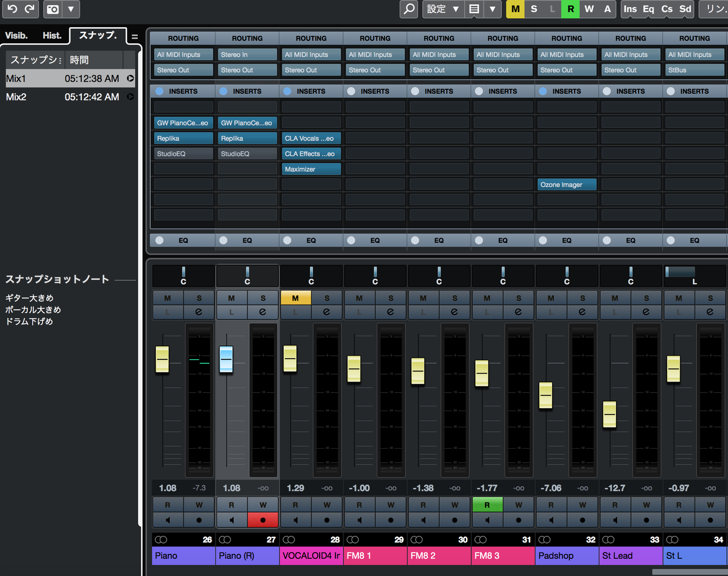
Task: Open the CLA Vocals insert plugin
Action: pos(311,138)
